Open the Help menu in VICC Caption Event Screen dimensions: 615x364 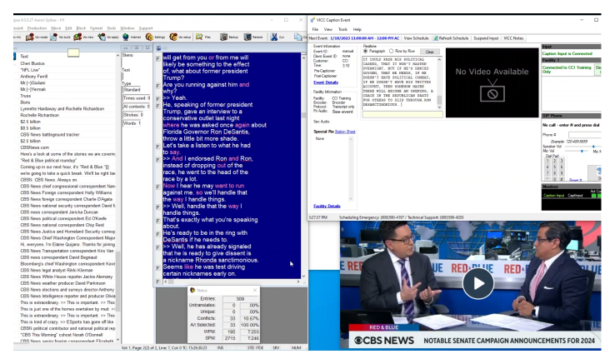pos(357,29)
